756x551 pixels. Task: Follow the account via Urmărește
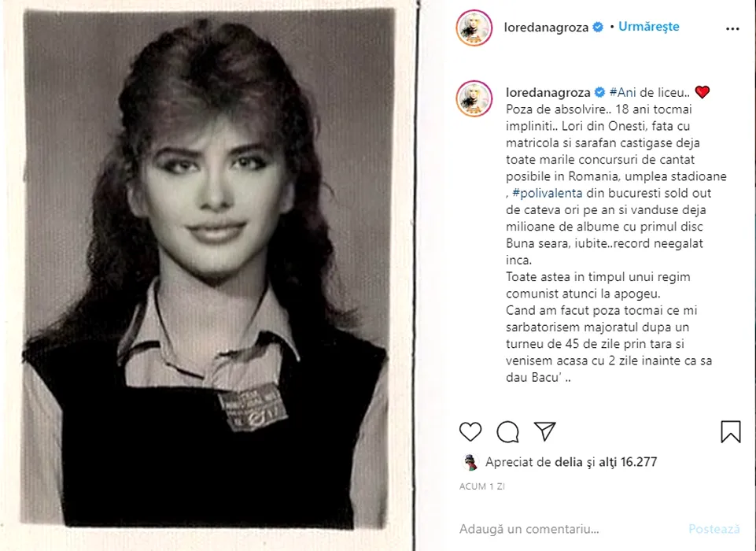(648, 27)
